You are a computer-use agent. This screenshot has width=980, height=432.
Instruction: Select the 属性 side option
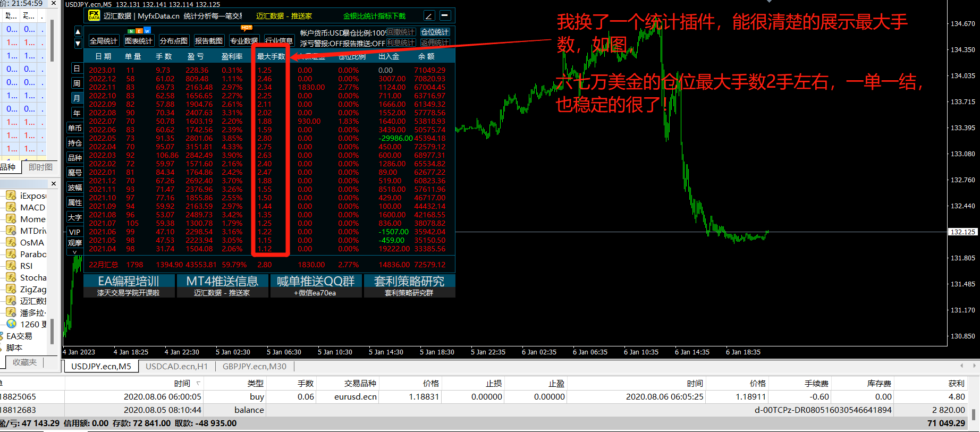coord(75,202)
